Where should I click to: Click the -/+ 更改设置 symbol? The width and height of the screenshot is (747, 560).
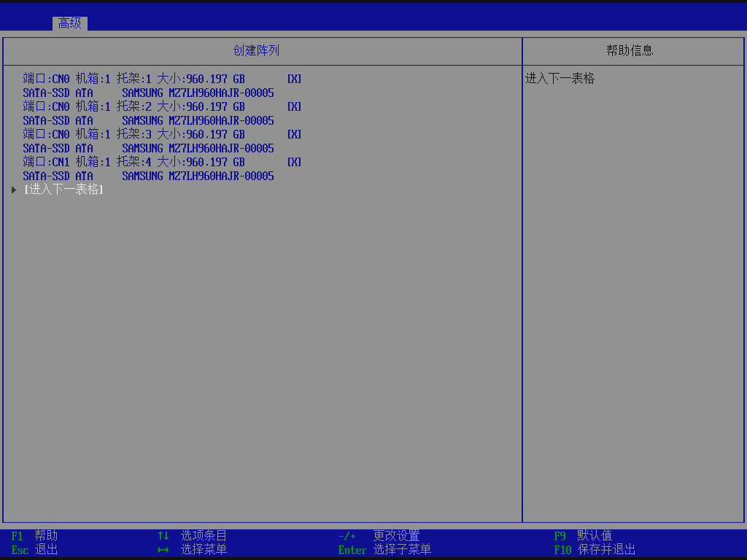[x=347, y=536]
